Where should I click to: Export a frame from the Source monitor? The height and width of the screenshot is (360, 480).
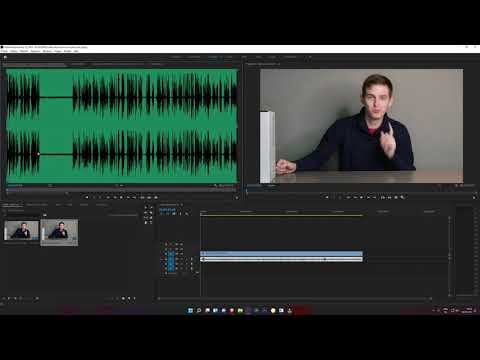(x=156, y=197)
